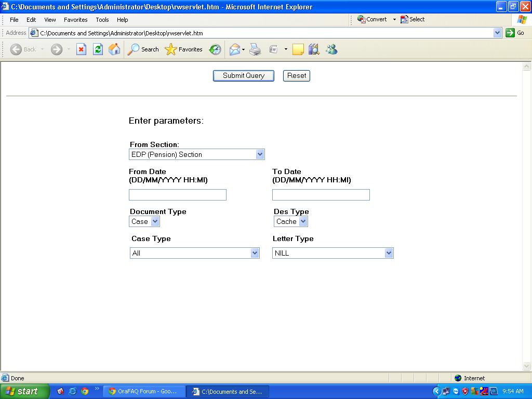This screenshot has height=399, width=532.
Task: Switch to OraFAQ Forum taskbar window
Action: pyautogui.click(x=144, y=392)
